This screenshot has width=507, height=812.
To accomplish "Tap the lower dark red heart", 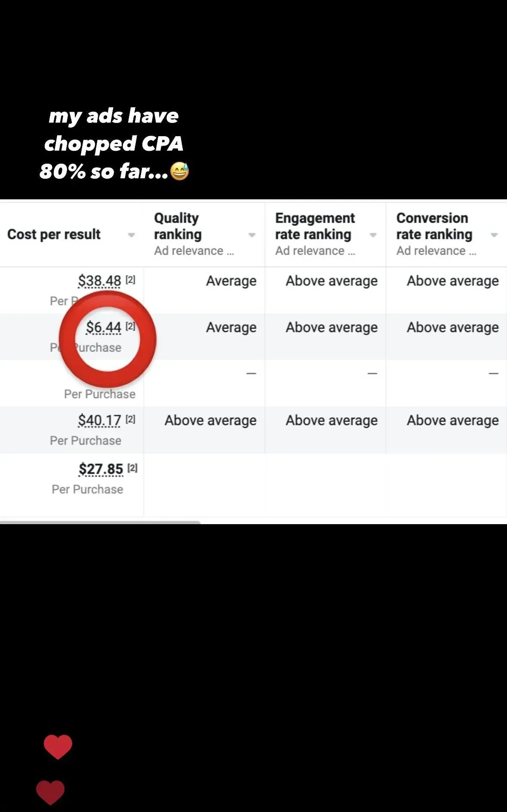I will (x=50, y=792).
